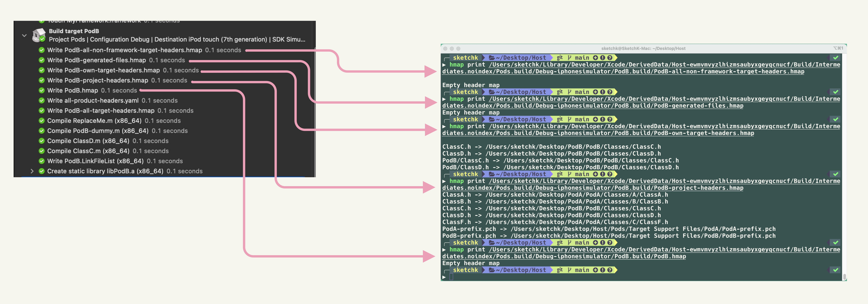Click terminal line PodA-prefix.pch mapping

coord(609,229)
